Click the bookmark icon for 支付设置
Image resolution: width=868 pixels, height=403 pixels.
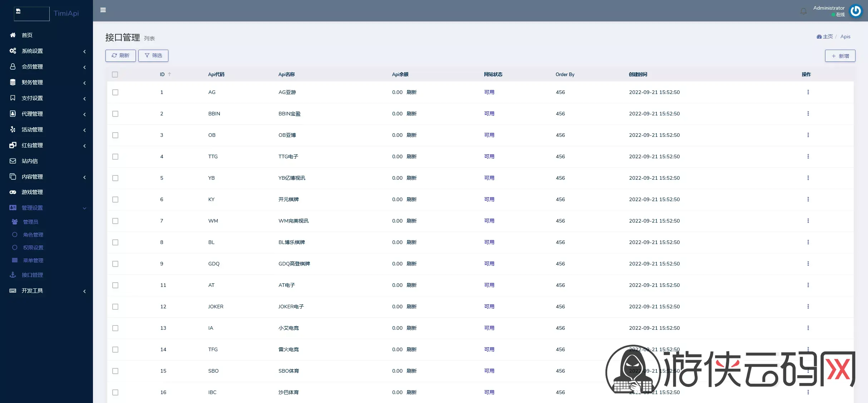coord(13,98)
